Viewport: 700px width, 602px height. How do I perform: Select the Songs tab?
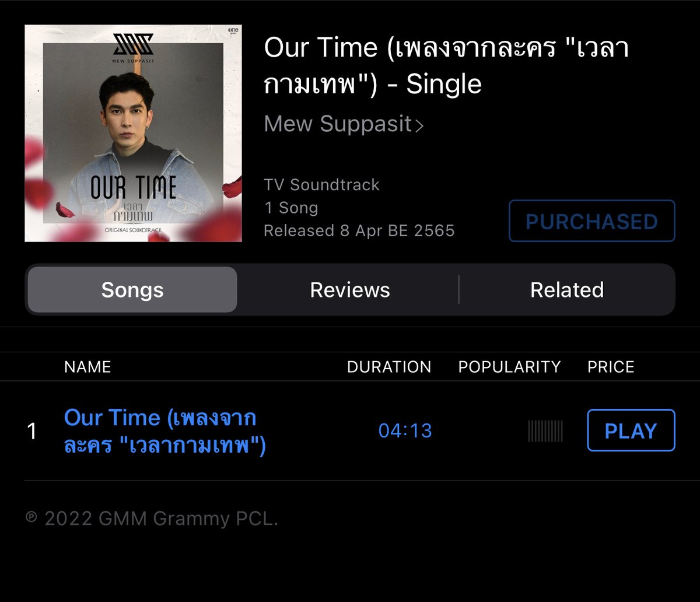click(x=132, y=290)
